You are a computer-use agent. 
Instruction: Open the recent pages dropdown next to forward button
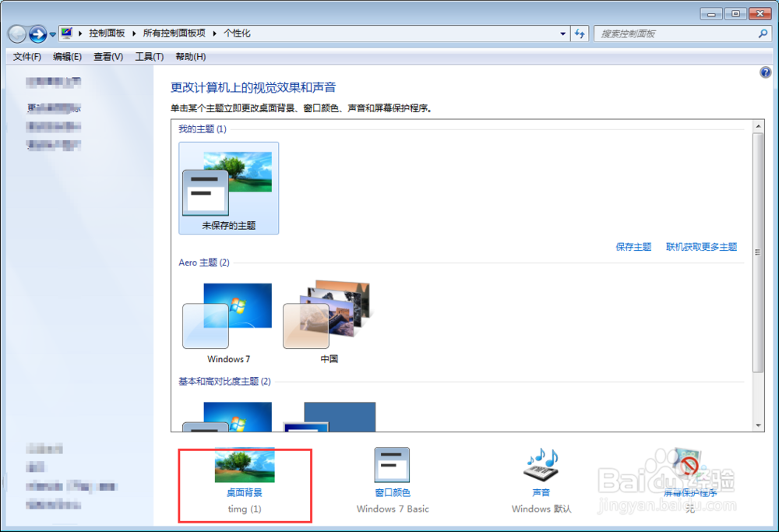pos(51,33)
